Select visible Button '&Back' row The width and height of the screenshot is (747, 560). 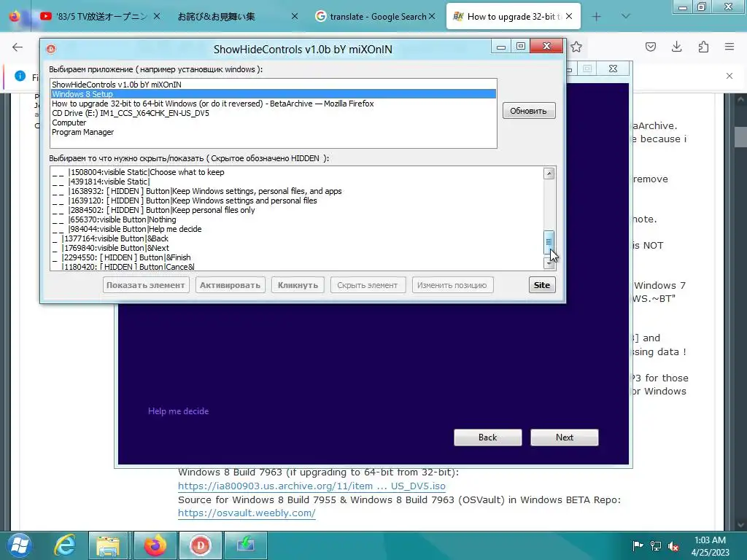296,238
